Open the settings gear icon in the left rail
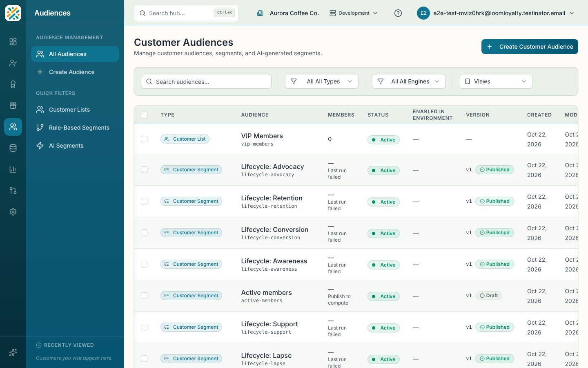The width and height of the screenshot is (588, 368). tap(13, 212)
